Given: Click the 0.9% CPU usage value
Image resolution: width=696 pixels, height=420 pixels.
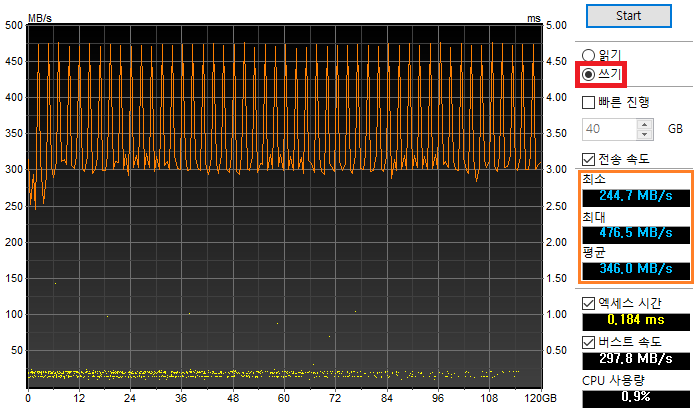Looking at the screenshot, I should [x=636, y=397].
